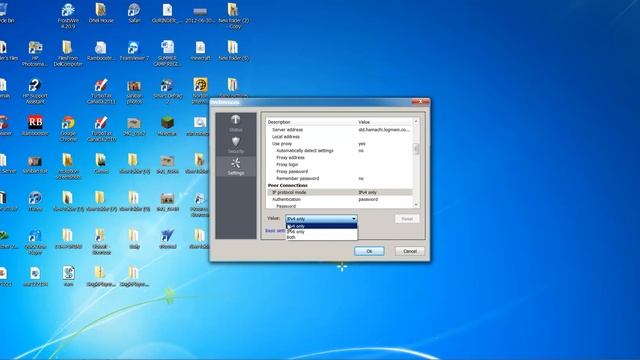The width and height of the screenshot is (640, 360).
Task: Click the greyed Reset button
Action: tap(407, 219)
